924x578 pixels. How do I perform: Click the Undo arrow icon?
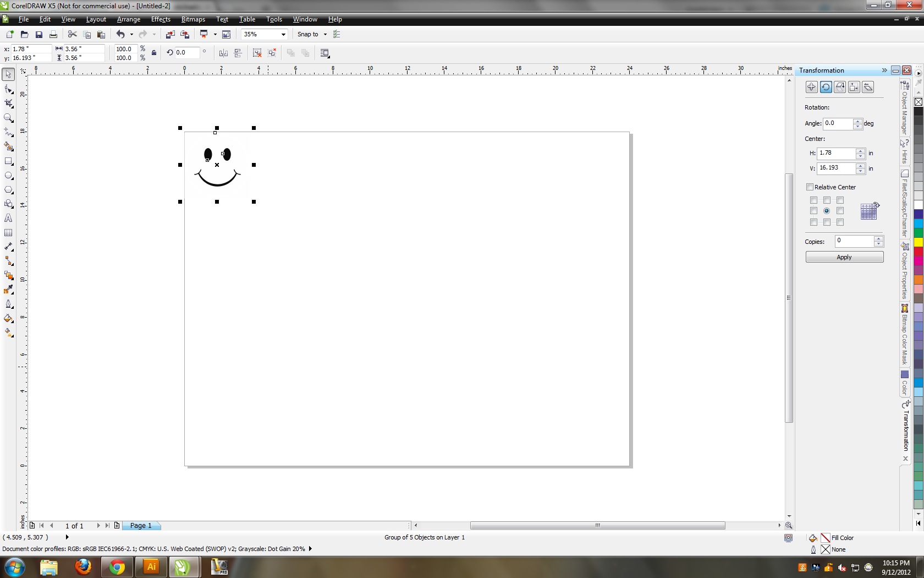(x=120, y=34)
